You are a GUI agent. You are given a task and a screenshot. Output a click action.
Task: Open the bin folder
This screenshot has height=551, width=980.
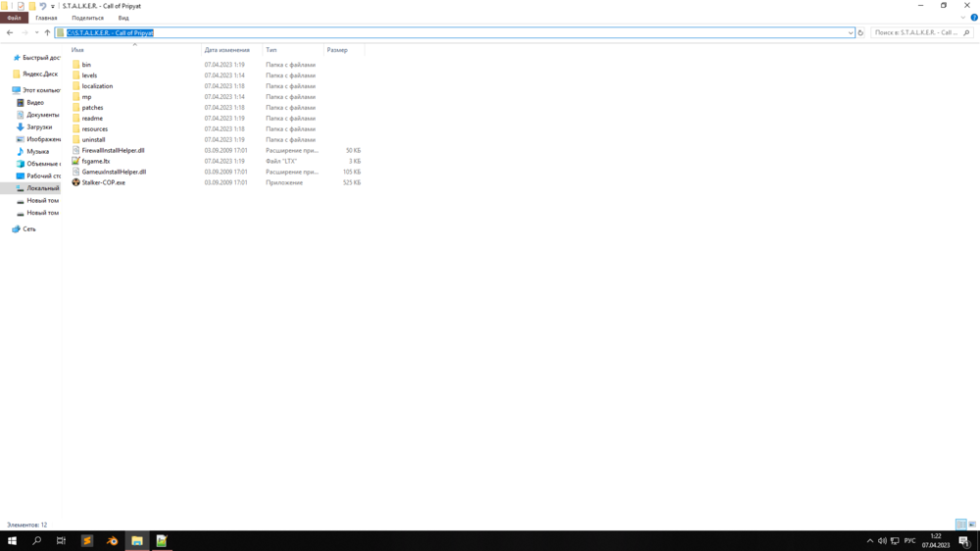86,65
